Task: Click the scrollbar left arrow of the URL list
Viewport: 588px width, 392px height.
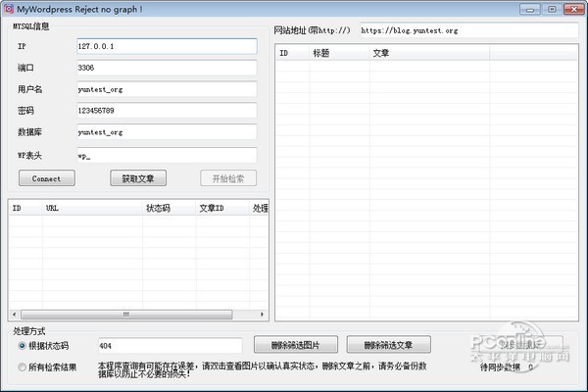Action: pyautogui.click(x=15, y=315)
